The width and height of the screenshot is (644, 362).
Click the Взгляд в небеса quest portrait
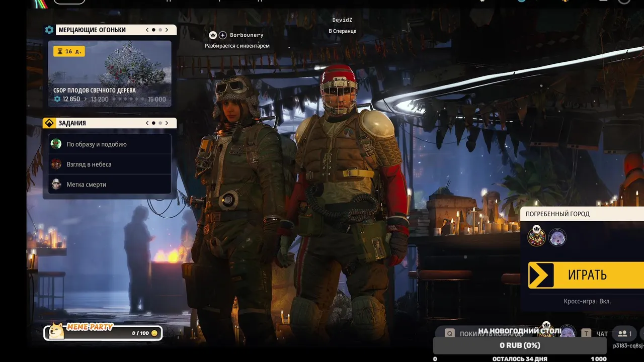(x=56, y=164)
